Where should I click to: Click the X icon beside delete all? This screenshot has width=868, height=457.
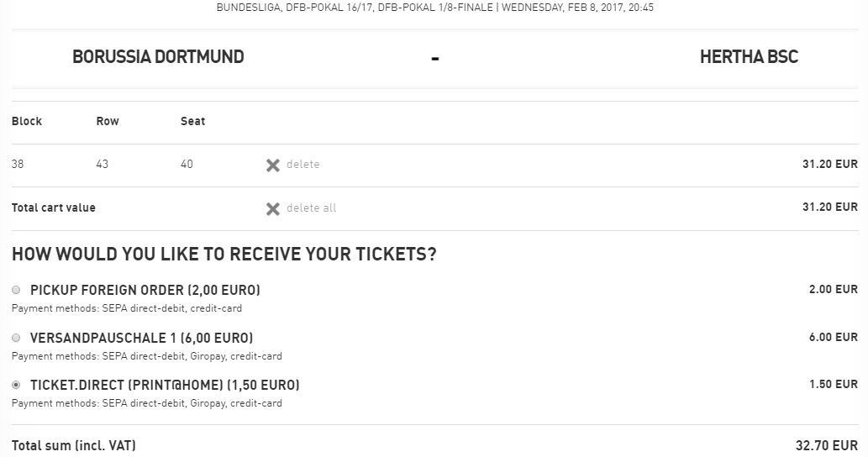click(x=272, y=208)
